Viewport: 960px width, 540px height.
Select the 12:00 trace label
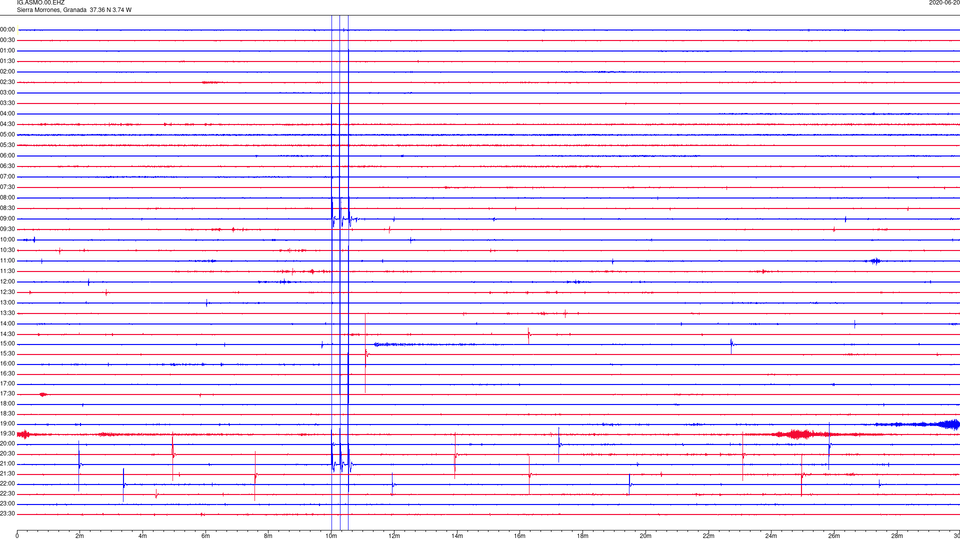pos(8,282)
